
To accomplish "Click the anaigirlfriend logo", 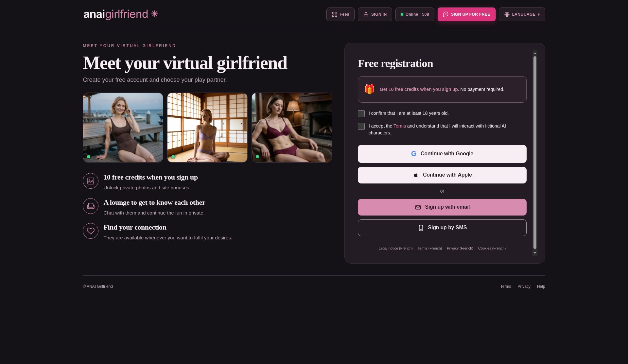I will [x=121, y=14].
